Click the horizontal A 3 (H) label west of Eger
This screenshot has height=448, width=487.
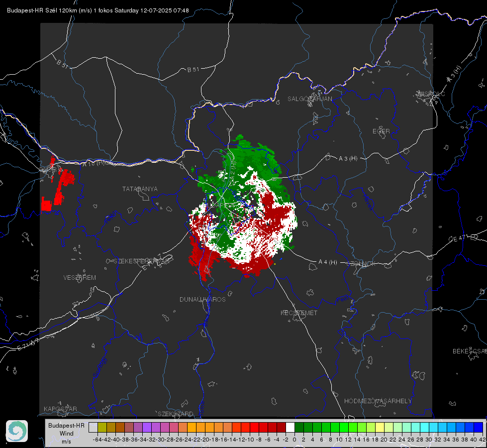point(348,159)
